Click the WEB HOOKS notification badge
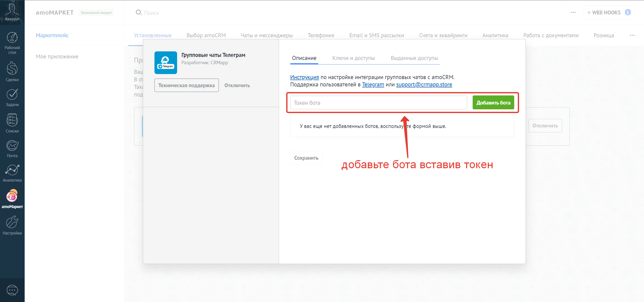Screen dimensions: 644x302 coord(628,12)
